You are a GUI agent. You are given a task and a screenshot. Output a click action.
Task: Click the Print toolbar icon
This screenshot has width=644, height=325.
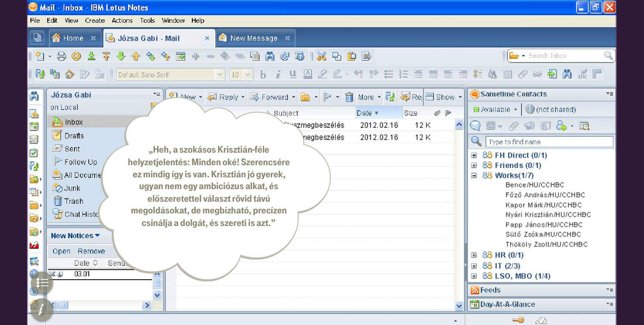click(x=61, y=56)
